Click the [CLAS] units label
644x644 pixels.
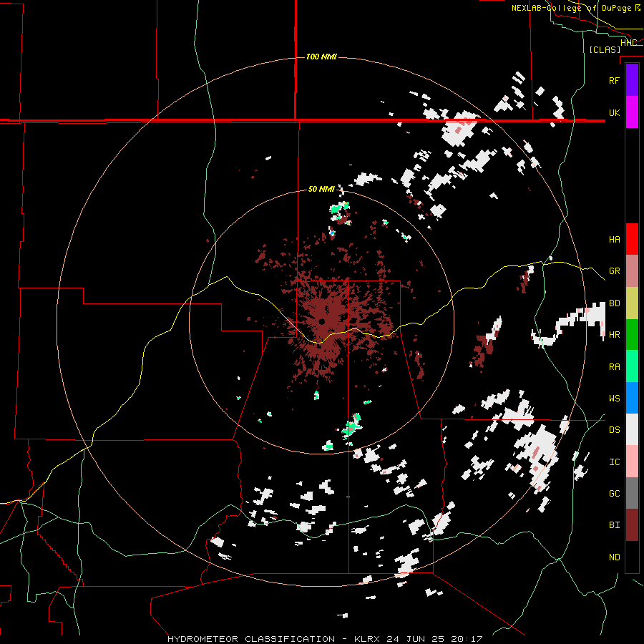click(605, 49)
